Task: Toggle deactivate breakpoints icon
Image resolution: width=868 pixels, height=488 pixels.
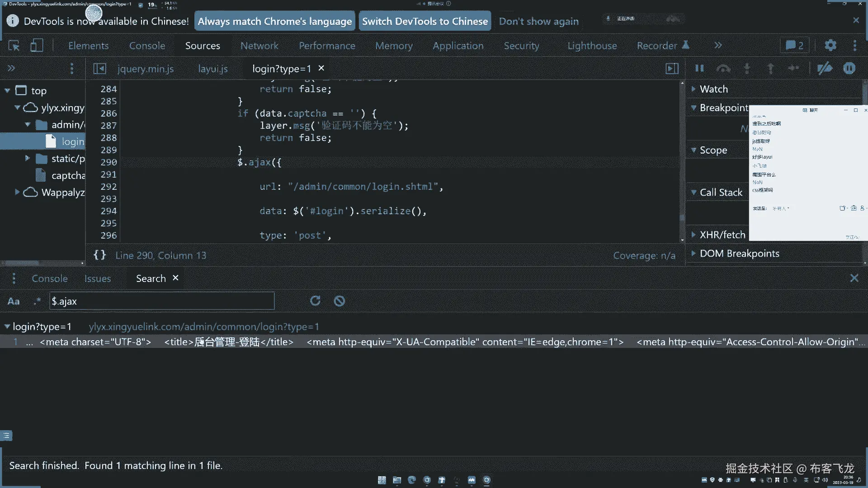Action: (x=825, y=68)
